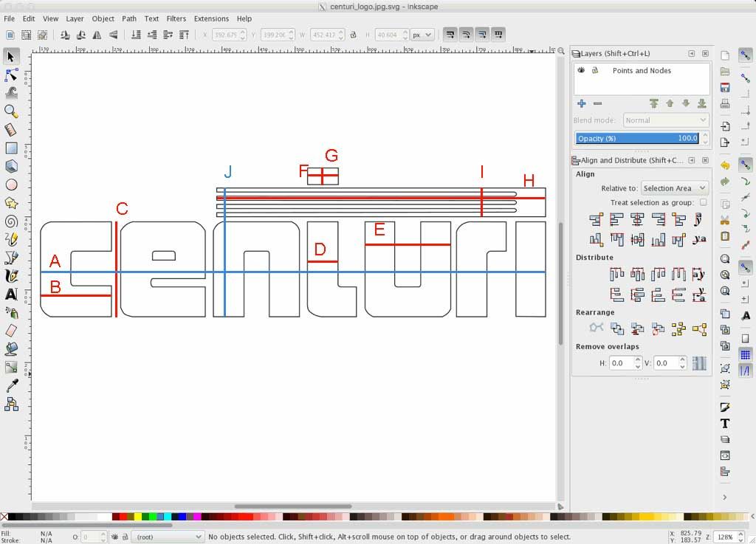This screenshot has width=756, height=544.
Task: Enable the Treat selection as group checkbox
Action: (x=703, y=202)
